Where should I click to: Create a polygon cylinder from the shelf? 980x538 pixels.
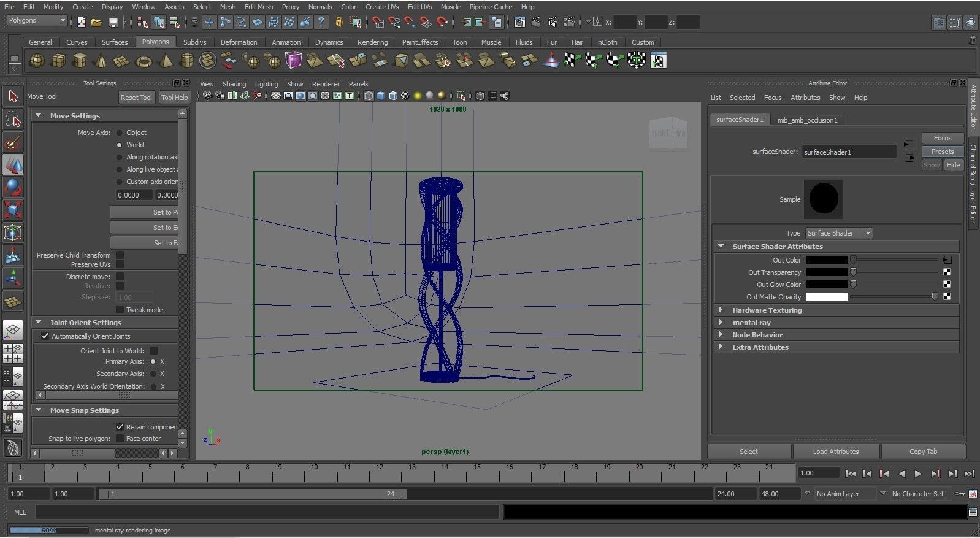(80, 61)
